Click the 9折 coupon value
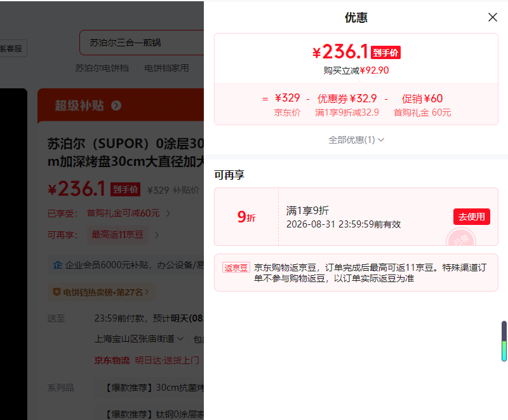Screen dimensions: 508x420 point(246,217)
